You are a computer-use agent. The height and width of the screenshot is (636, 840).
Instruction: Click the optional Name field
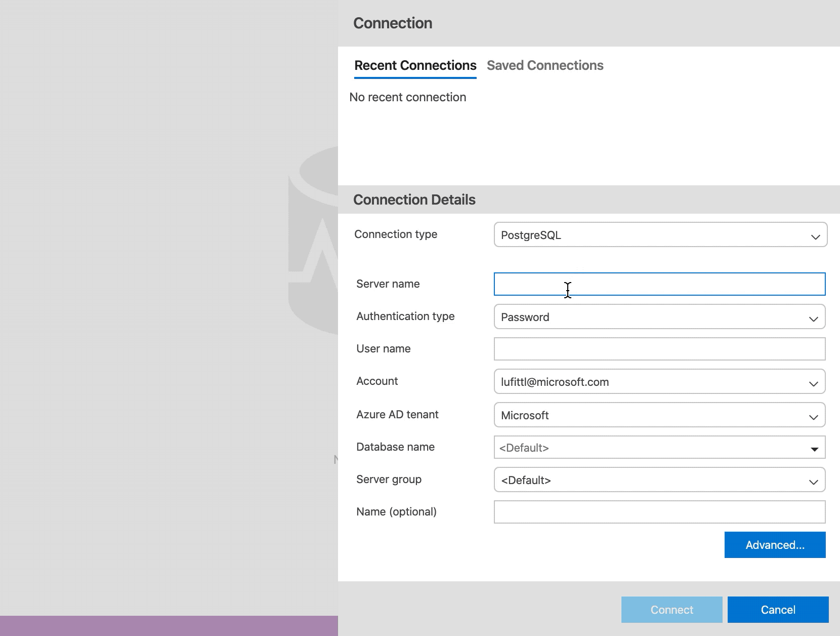click(658, 512)
